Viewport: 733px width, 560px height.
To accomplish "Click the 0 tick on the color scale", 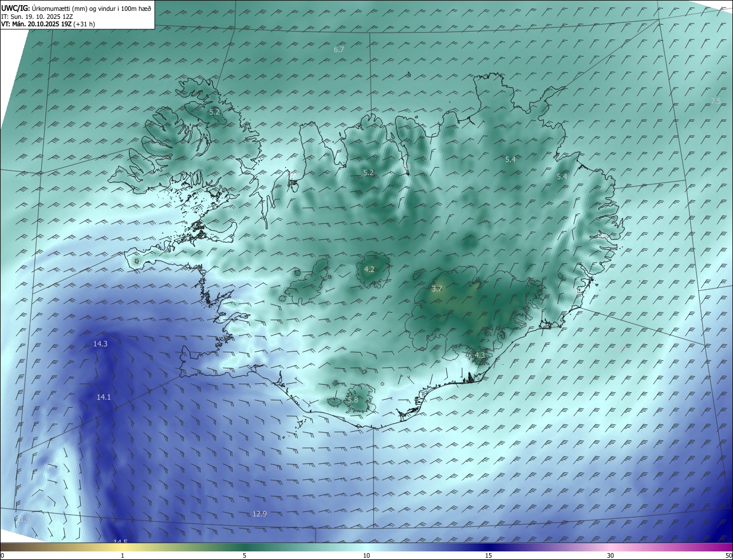I will 2,555.
